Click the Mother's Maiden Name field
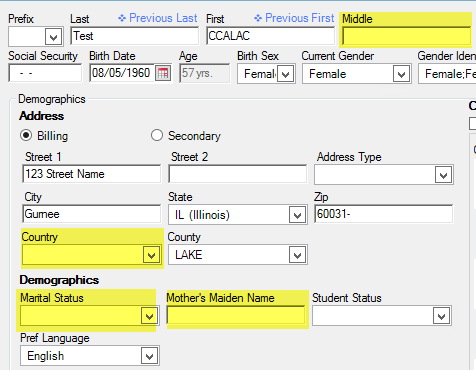 pyautogui.click(x=236, y=315)
